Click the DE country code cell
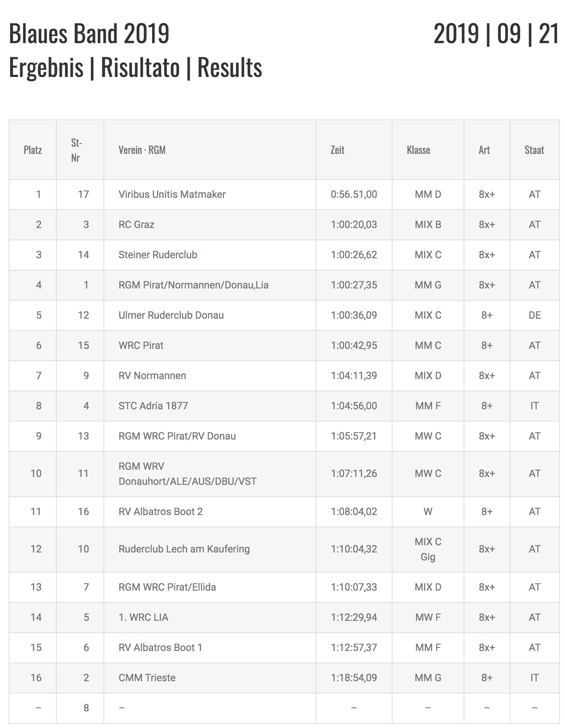Viewport: 565px width, 728px height. pyautogui.click(x=535, y=315)
